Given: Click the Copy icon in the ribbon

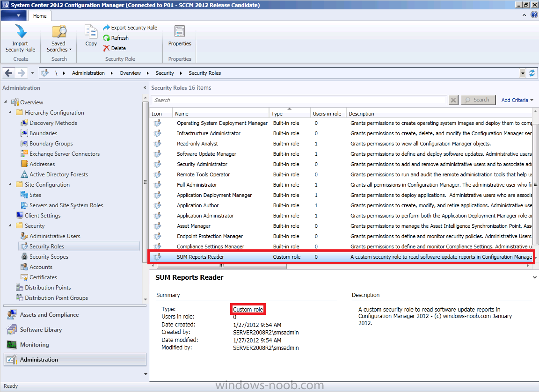Looking at the screenshot, I should click(x=91, y=32).
